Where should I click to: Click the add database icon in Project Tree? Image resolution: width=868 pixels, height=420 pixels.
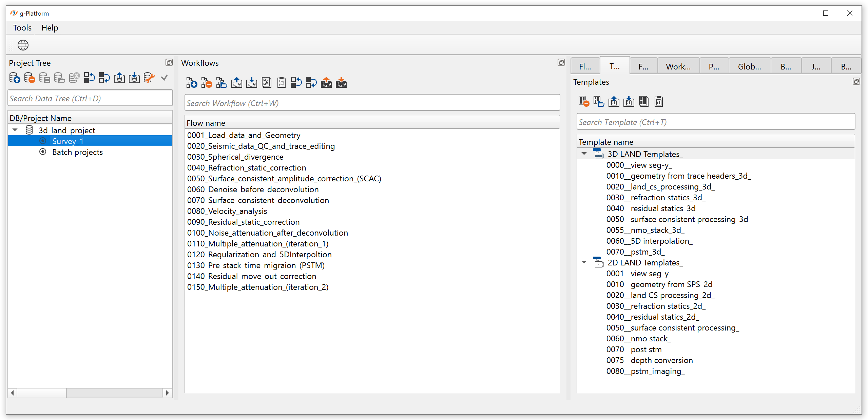point(15,78)
